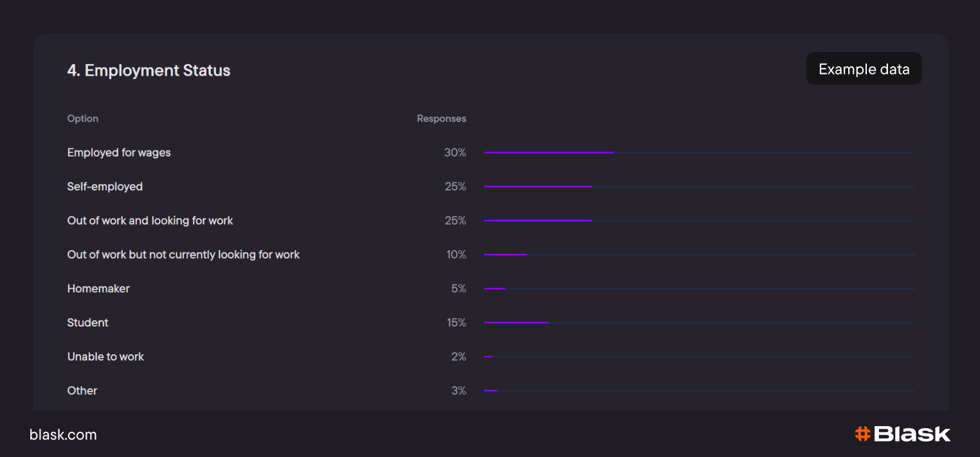
Task: Open the blask.com link
Action: [x=63, y=435]
